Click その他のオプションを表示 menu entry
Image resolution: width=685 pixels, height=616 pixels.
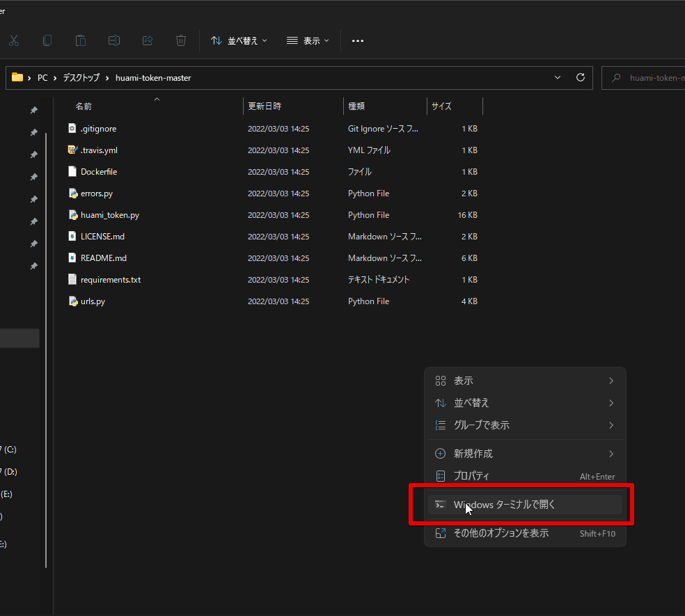[501, 533]
